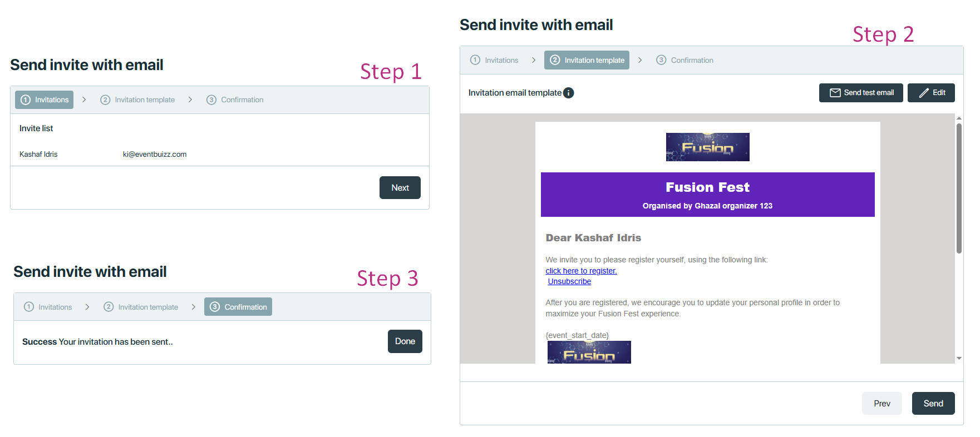Click the Fusion logo image at email bottom
This screenshot has height=437, width=980.
click(x=589, y=352)
